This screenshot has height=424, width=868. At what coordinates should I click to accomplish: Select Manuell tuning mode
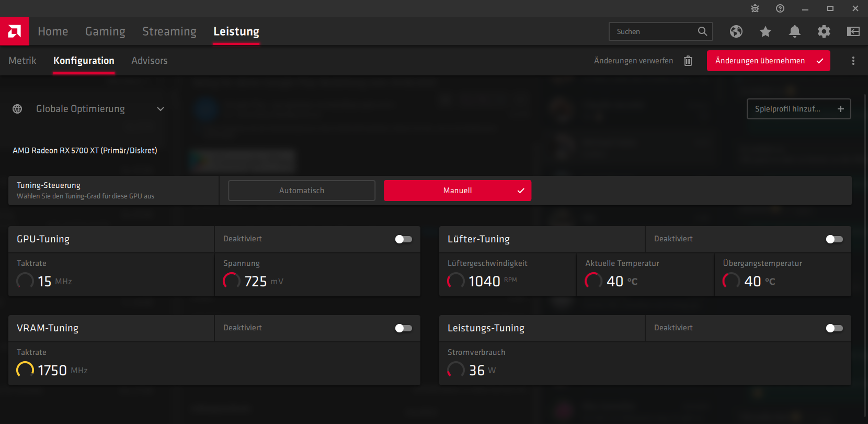point(458,191)
